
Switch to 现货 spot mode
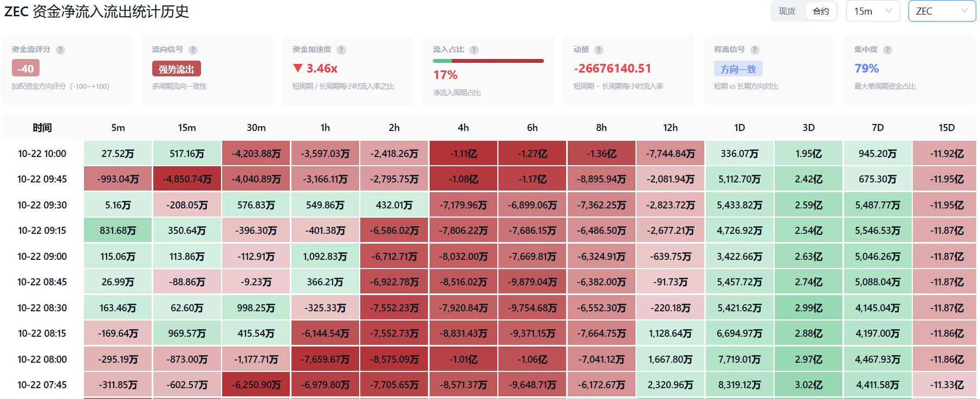coord(787,11)
